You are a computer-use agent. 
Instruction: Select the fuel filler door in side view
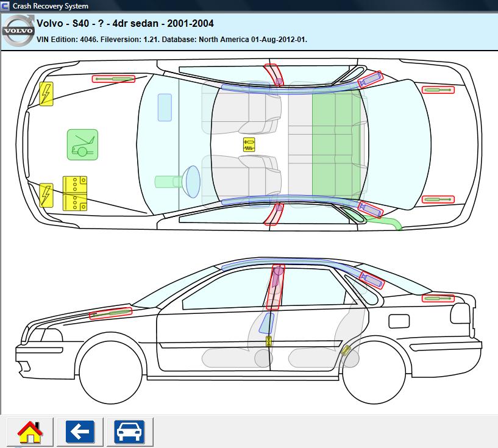pyautogui.click(x=399, y=321)
